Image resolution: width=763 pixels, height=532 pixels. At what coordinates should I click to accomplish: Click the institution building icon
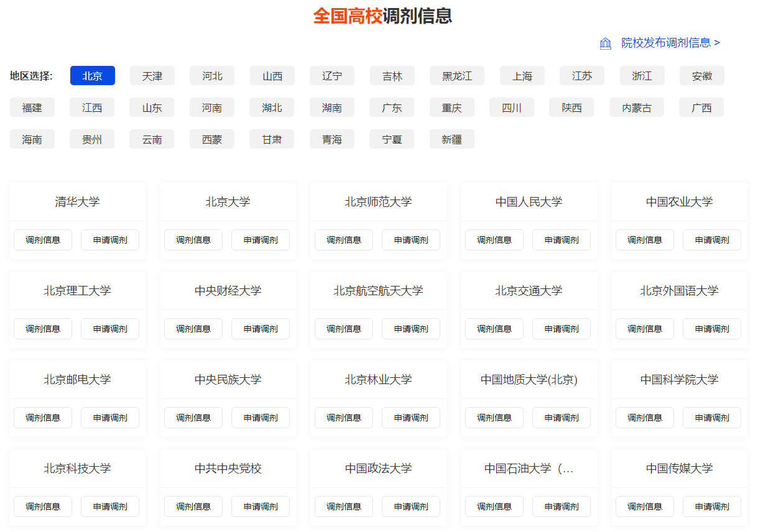pos(605,43)
